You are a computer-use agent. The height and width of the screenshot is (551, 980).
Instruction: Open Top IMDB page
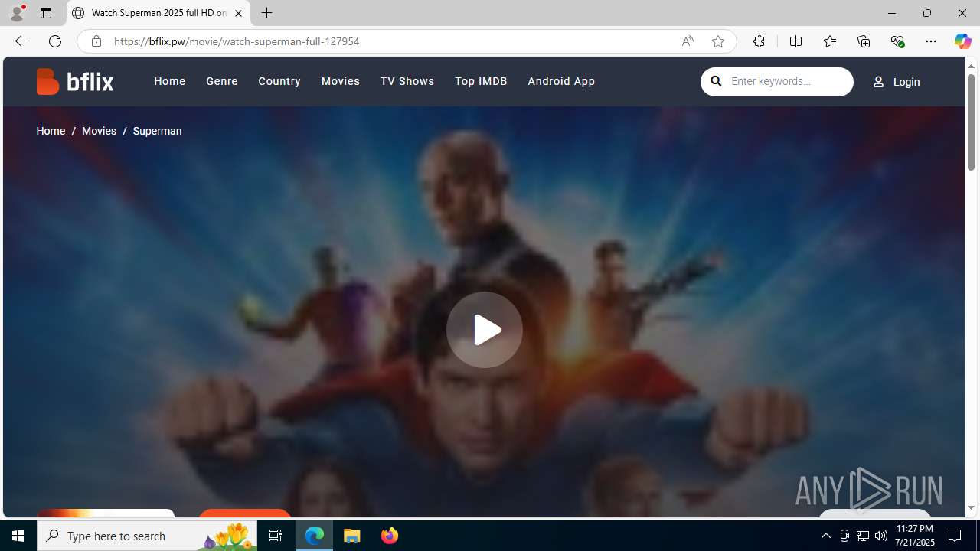coord(480,81)
